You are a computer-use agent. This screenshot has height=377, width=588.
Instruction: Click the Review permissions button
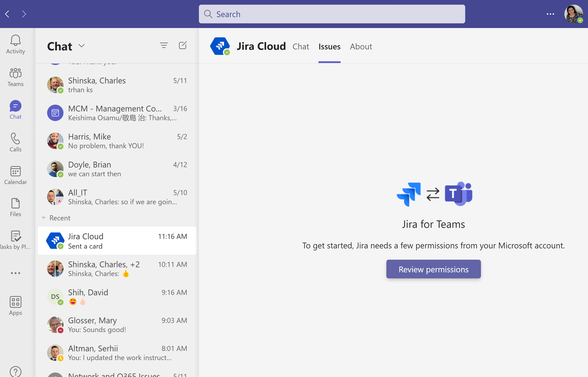click(433, 269)
